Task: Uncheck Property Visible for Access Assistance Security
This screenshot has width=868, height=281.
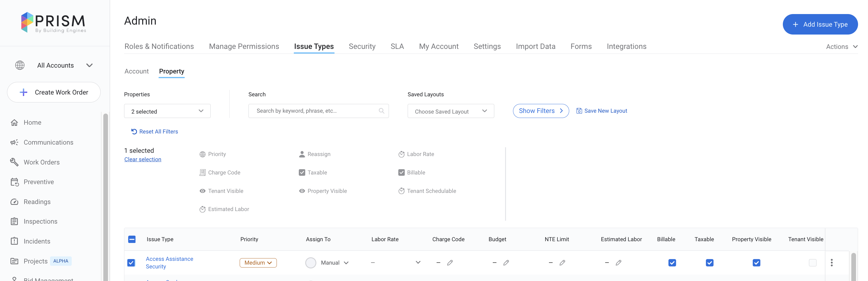Action: click(x=756, y=263)
